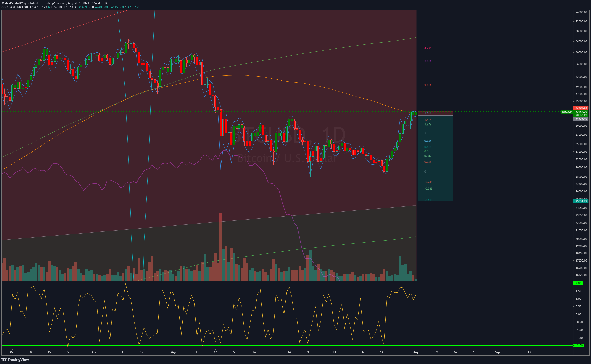
Task: Click the tallest red volume bar in mid-May
Action: pos(221,247)
